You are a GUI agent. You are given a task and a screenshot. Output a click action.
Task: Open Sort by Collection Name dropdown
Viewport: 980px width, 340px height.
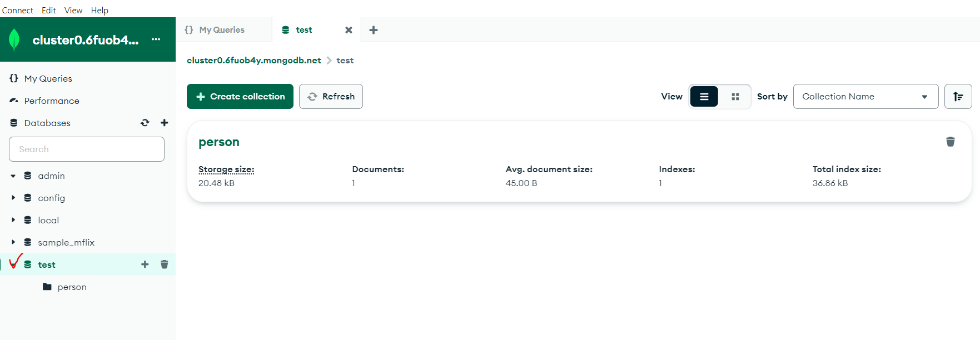tap(866, 97)
